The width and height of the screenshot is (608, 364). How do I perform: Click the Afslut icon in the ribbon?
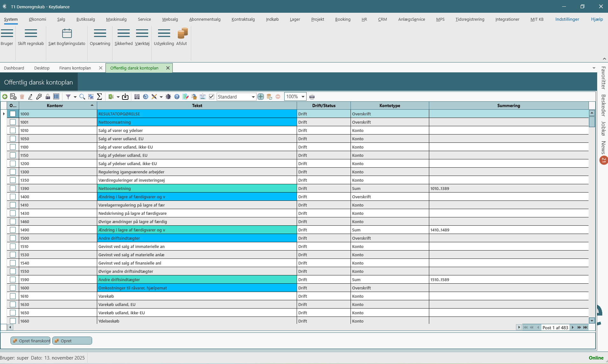pos(182,33)
